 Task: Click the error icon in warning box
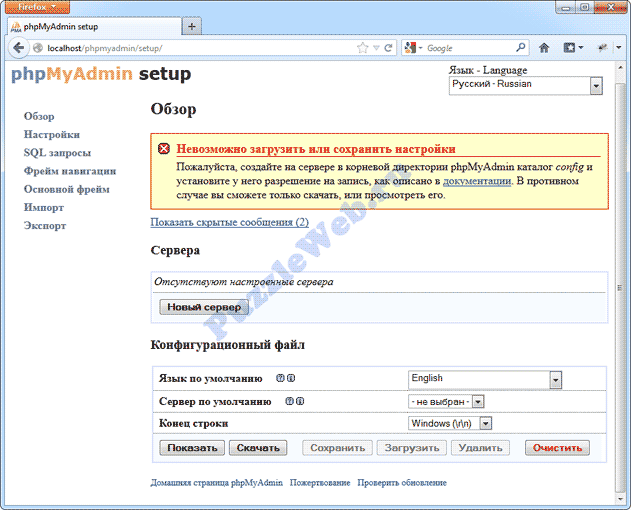click(163, 149)
